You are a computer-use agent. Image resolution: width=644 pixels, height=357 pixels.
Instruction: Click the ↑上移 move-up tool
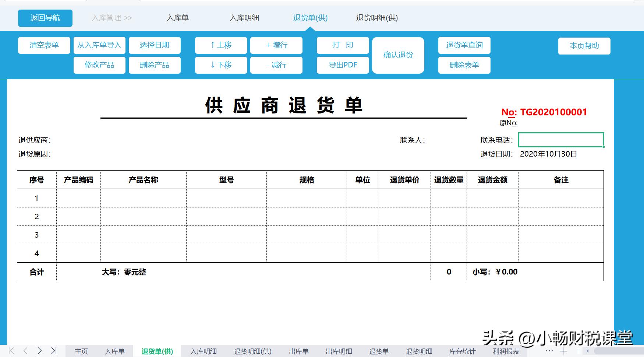click(x=220, y=45)
